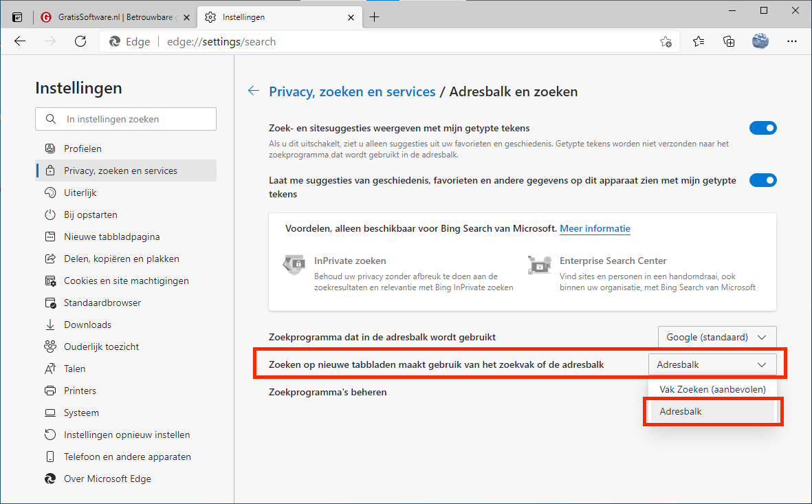Open the user profile avatar

coord(760,41)
